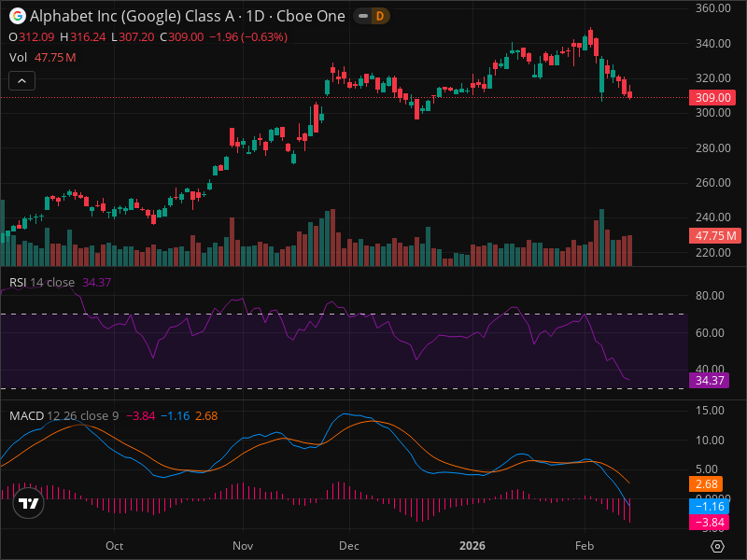Click the L 307.20 low value
747x560 pixels.
(x=133, y=37)
